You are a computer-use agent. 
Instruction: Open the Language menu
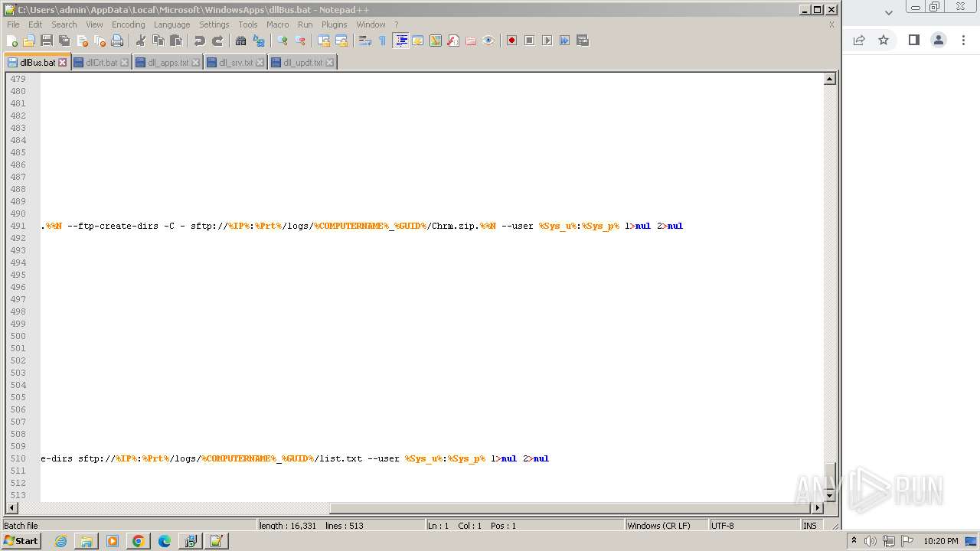171,24
